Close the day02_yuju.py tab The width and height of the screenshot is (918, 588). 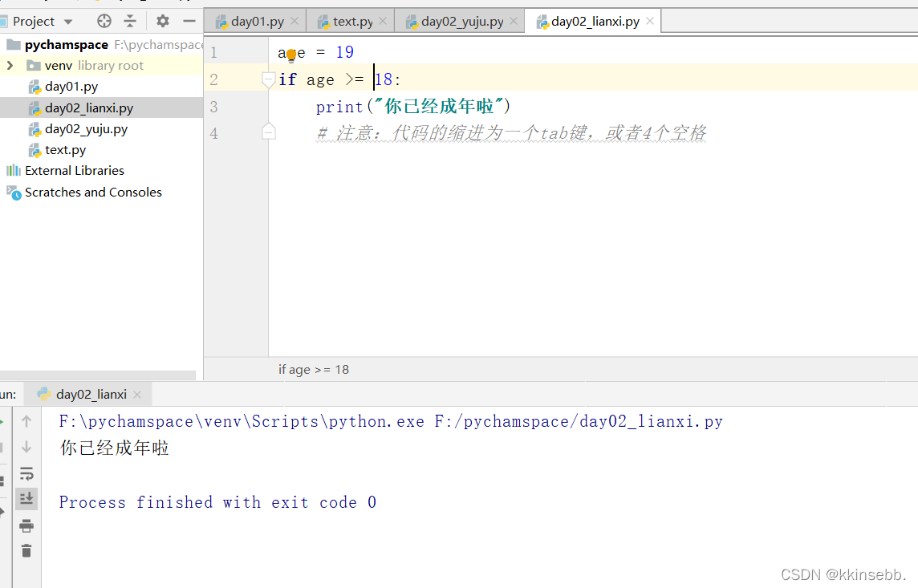(x=513, y=21)
